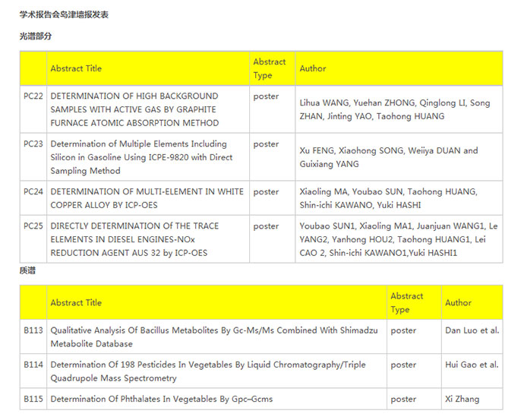Click the poster type cell in the PC22 row
Viewport: 524px width, 420px height.
[266, 96]
